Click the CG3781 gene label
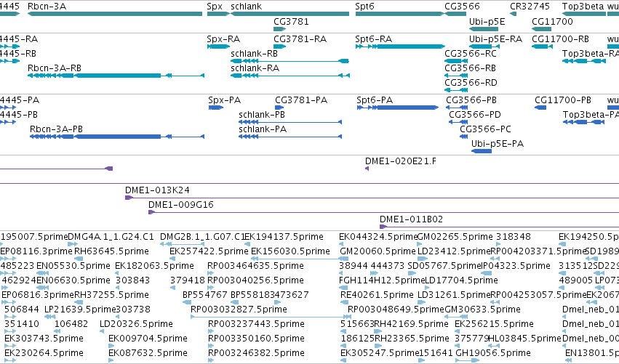Viewport: 619px width, 364px height. [291, 22]
